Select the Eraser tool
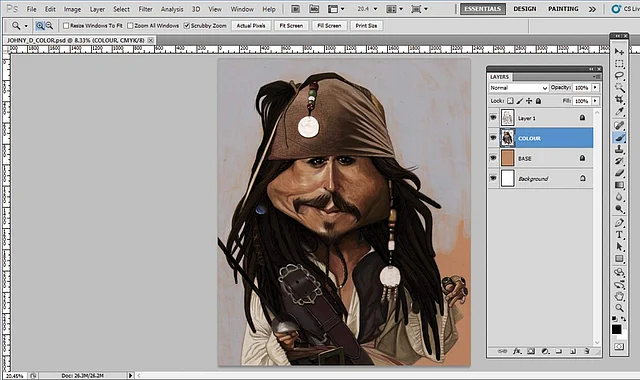Viewport: 640px width, 380px height. tap(619, 173)
